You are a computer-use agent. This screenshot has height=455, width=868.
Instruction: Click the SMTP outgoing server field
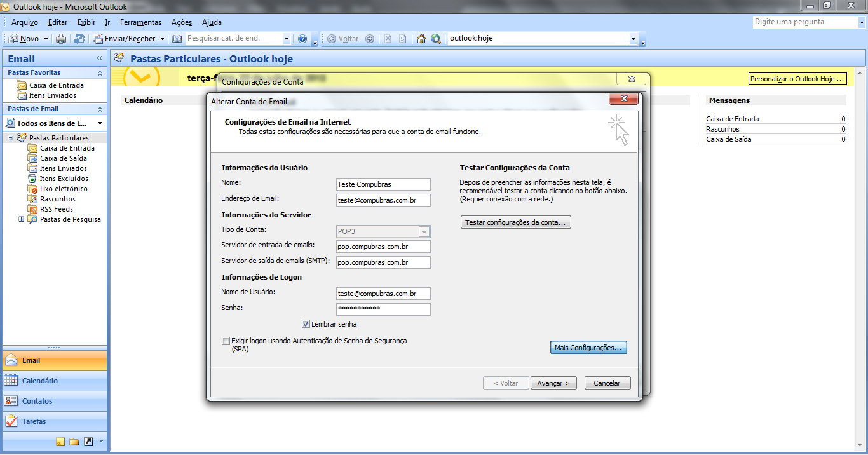click(383, 262)
